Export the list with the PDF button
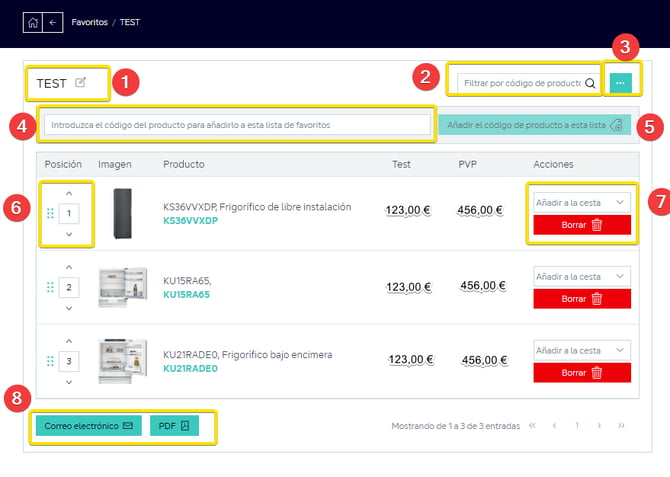This screenshot has width=670, height=477. pos(174,425)
